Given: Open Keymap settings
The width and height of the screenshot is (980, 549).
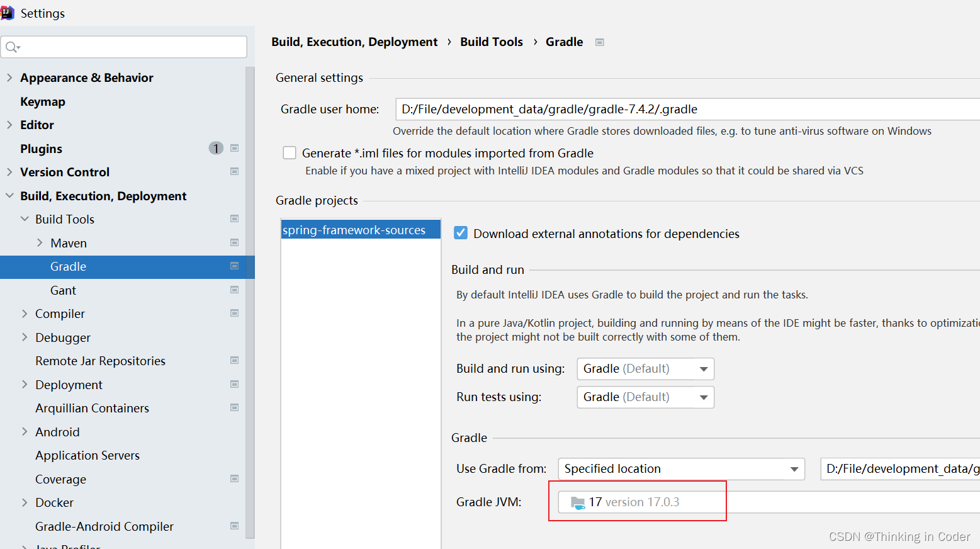Looking at the screenshot, I should 43,101.
